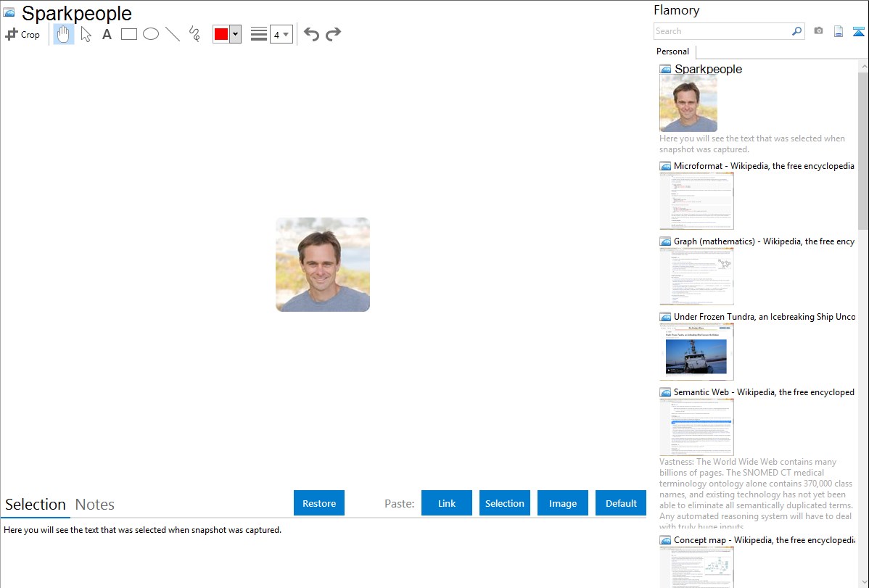Click the Microformat - Wikipedia title text
This screenshot has width=869, height=588.
(x=764, y=166)
